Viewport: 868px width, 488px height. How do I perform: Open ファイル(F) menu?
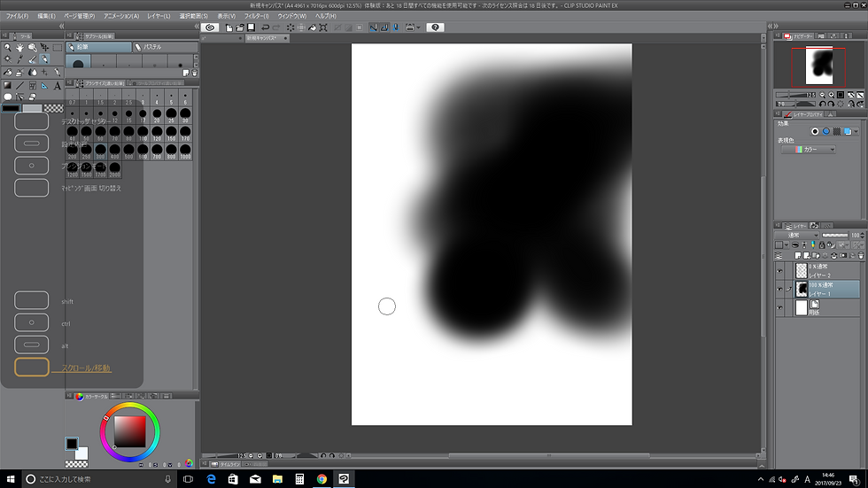pos(17,16)
